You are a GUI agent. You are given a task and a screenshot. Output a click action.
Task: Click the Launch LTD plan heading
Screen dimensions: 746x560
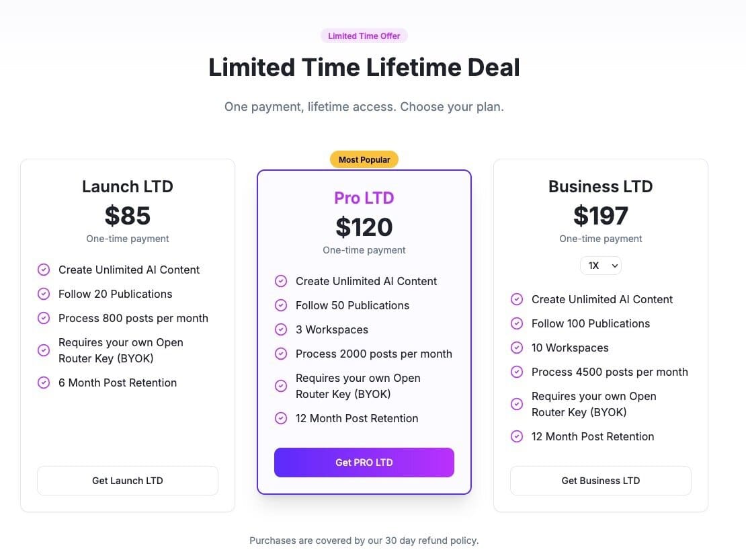(x=128, y=186)
